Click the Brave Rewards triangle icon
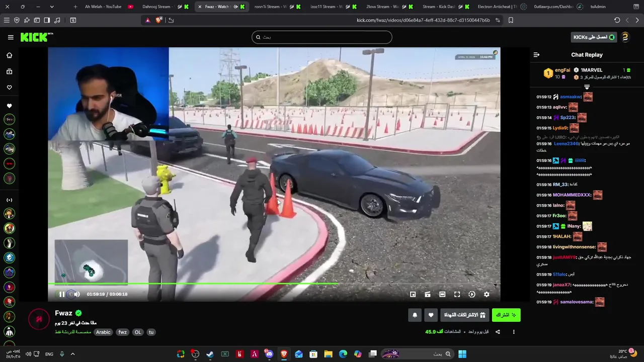The height and width of the screenshot is (362, 644). 147,20
